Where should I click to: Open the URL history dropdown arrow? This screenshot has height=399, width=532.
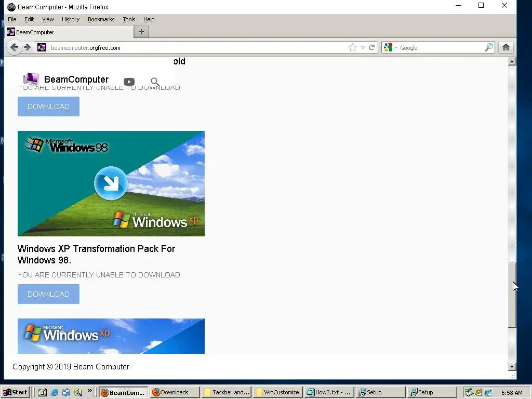point(363,47)
